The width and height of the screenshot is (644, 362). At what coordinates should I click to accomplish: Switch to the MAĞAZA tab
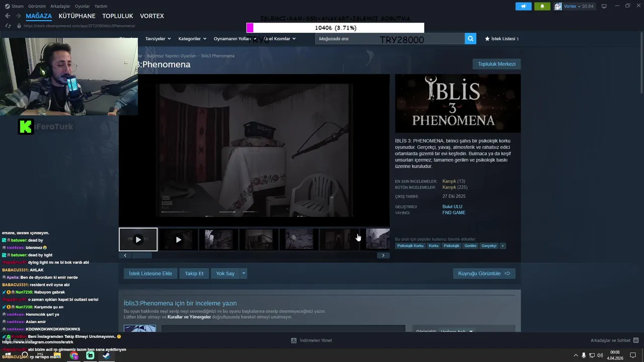39,16
